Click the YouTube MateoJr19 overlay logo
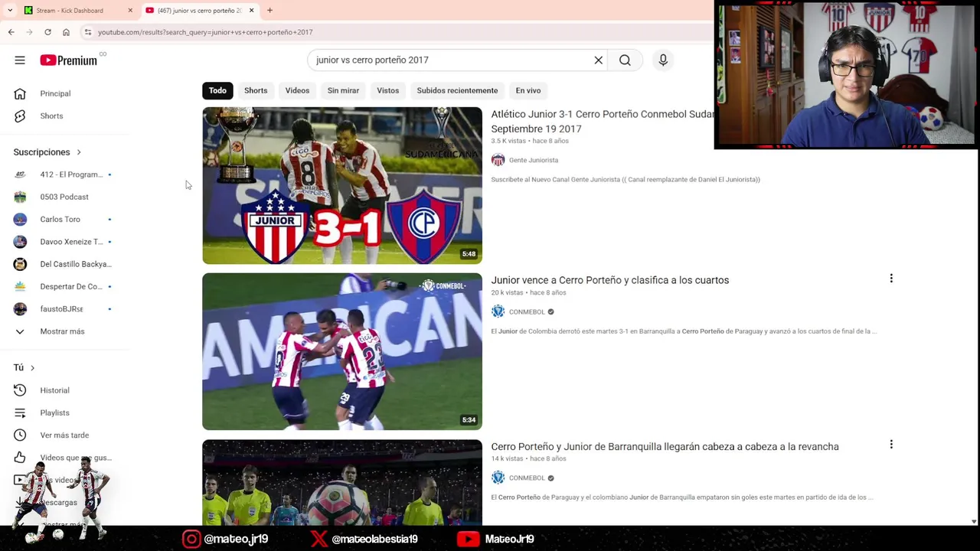980x551 pixels. click(468, 539)
